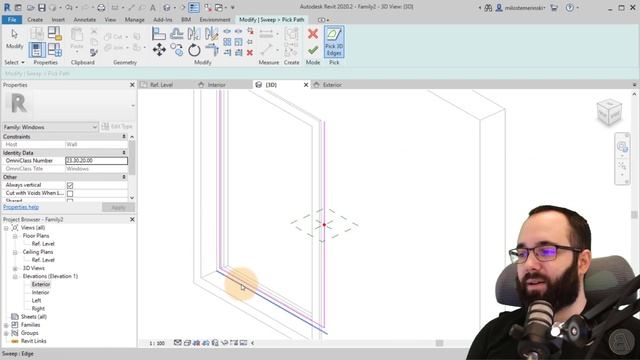This screenshot has width=640, height=360.
Task: Collapse the Other properties section
Action: coord(124,177)
